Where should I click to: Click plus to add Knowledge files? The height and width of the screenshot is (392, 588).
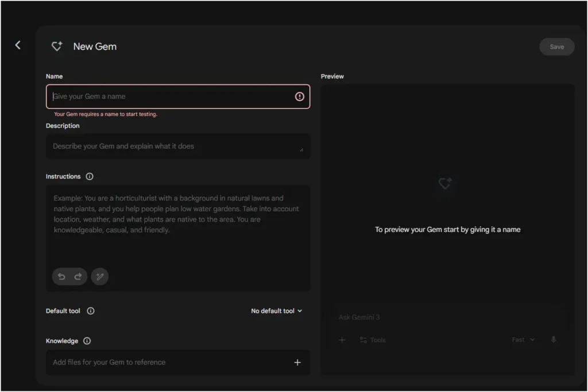(x=297, y=362)
